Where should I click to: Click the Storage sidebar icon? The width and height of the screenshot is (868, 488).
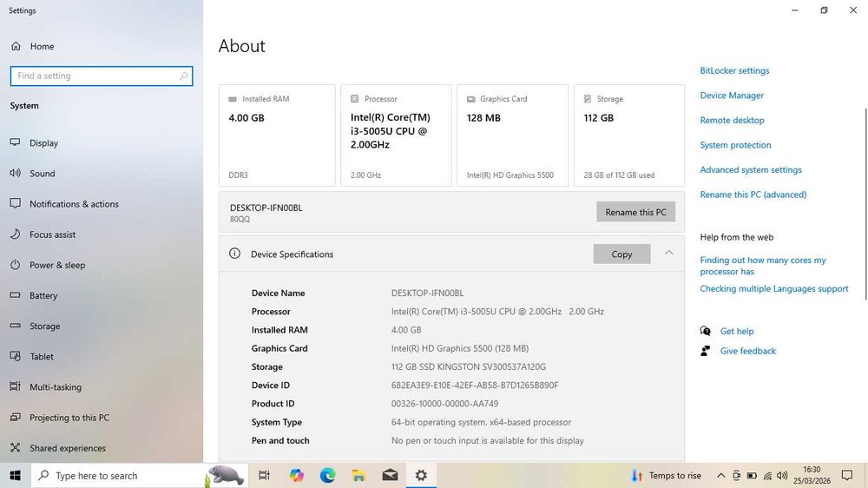15,326
